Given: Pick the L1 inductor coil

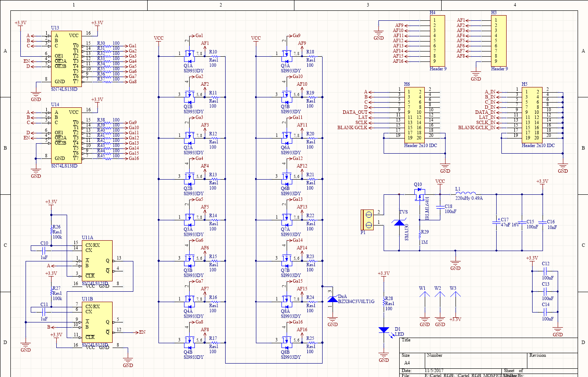Looking at the screenshot, I should 465,193.
